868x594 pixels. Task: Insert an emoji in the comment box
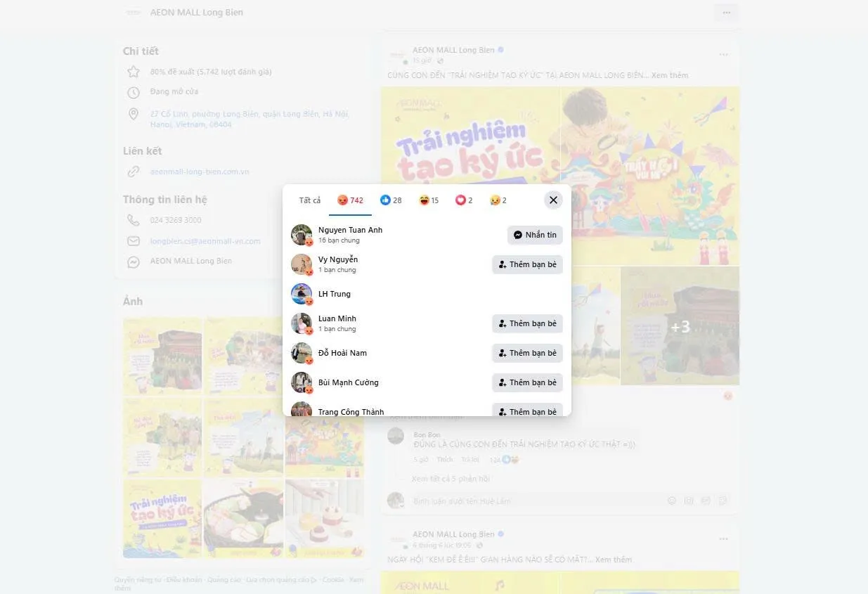(672, 501)
